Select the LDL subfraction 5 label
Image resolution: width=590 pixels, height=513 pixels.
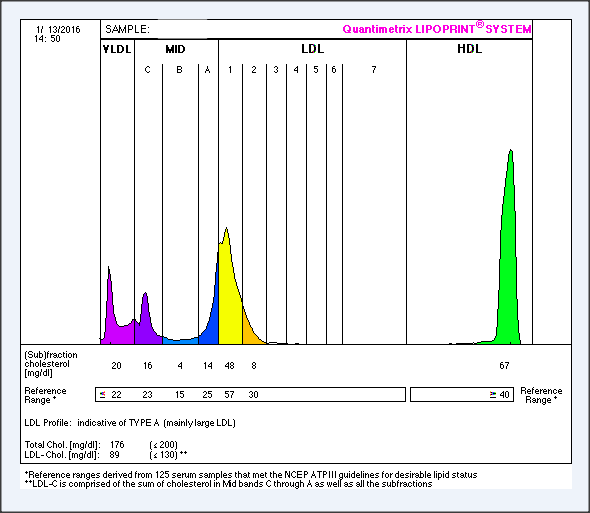316,70
